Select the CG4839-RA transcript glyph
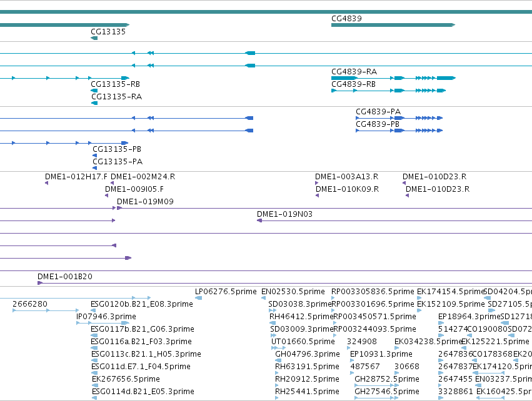532x401 pixels. [393, 78]
